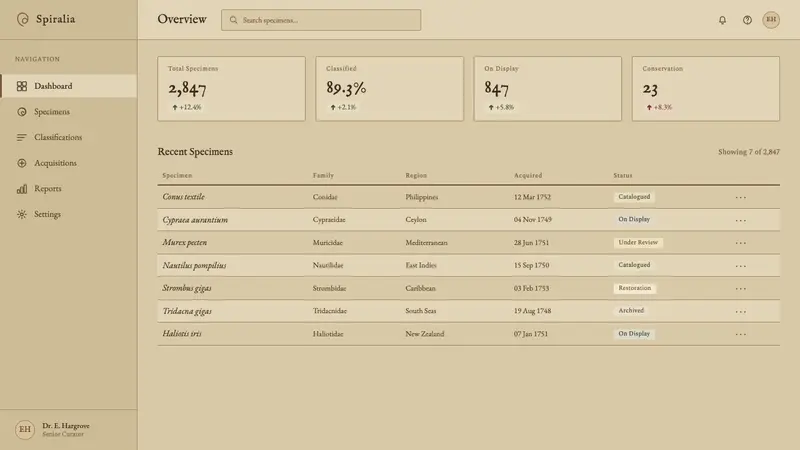This screenshot has width=800, height=450.
Task: Click family cell Muricidae
Action: coord(328,243)
